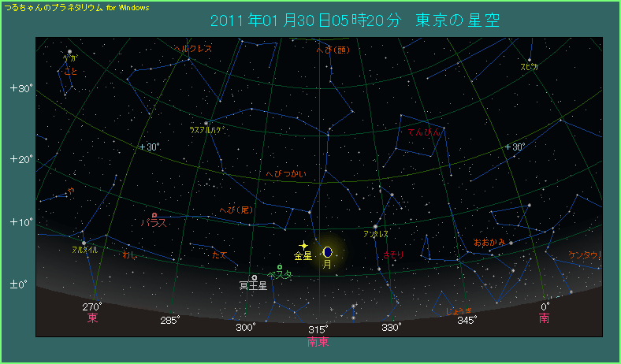Click the Spica star marker
Screen dimensions: 621x364
point(530,60)
